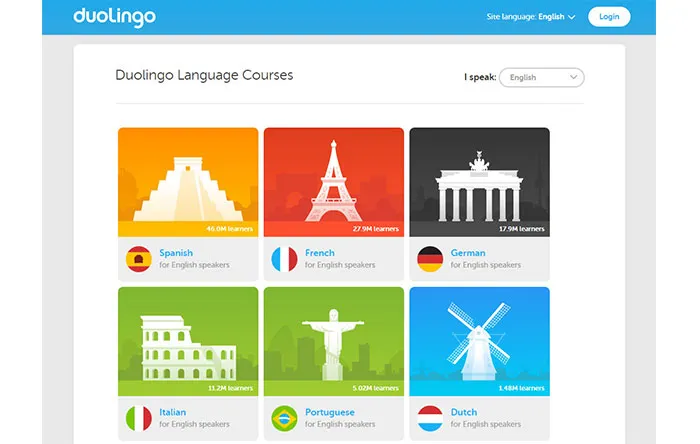The height and width of the screenshot is (444, 700).
Task: Click the French flag icon
Action: pyautogui.click(x=284, y=259)
